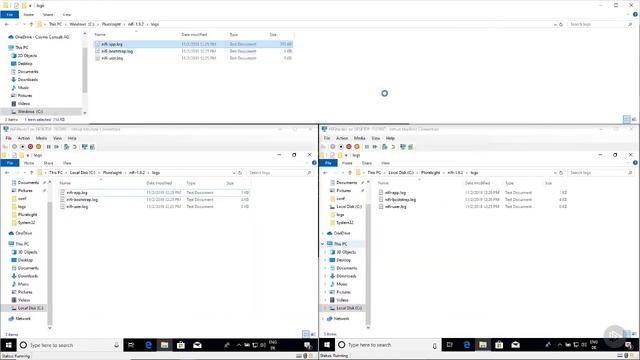Viewport: 640px width, 360px height.
Task: Open Action menu in left VM window
Action: point(24,138)
